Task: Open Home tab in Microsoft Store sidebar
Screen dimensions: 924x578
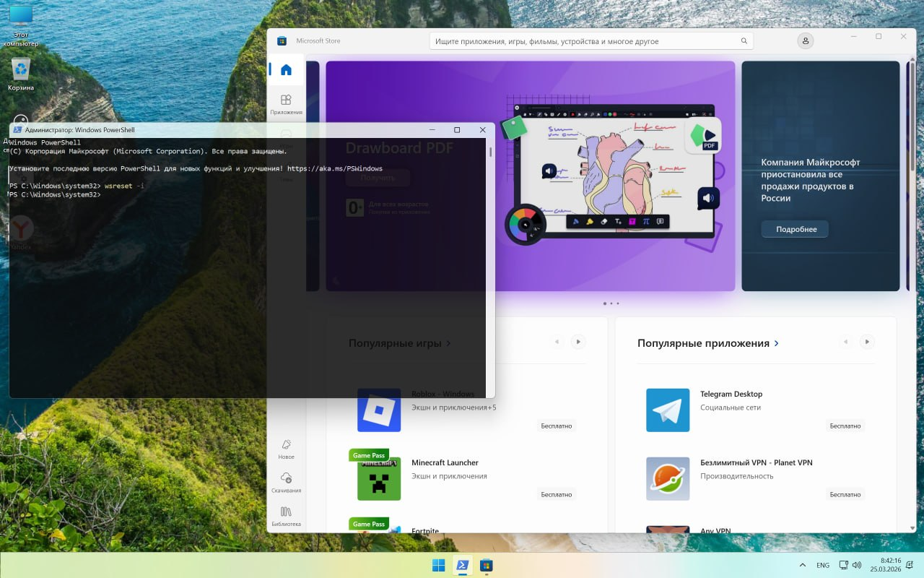Action: tap(286, 70)
